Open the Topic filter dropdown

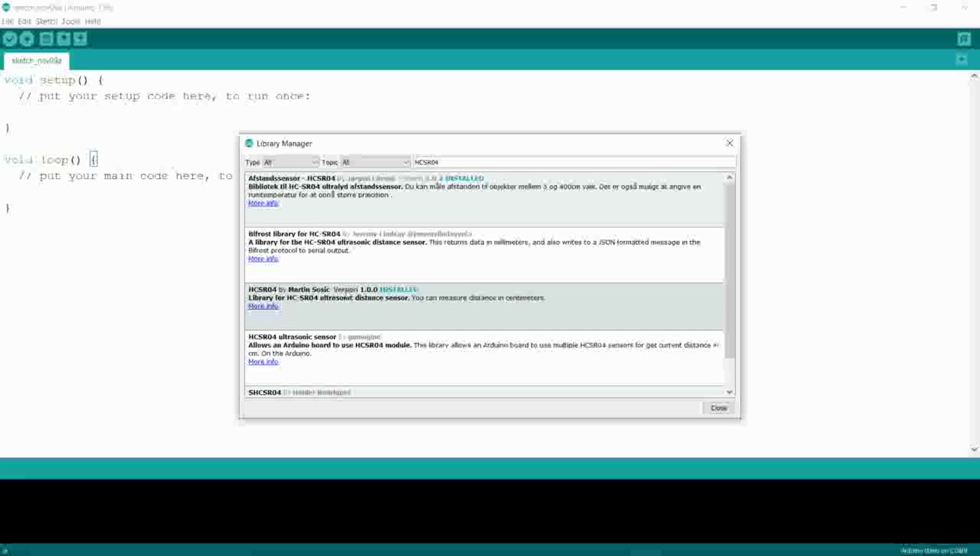[375, 162]
